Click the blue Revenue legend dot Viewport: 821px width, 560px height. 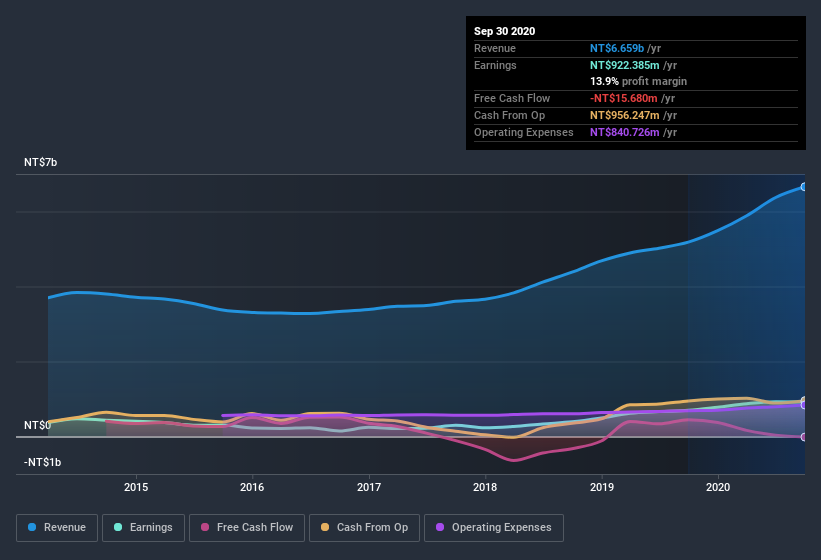(x=32, y=527)
